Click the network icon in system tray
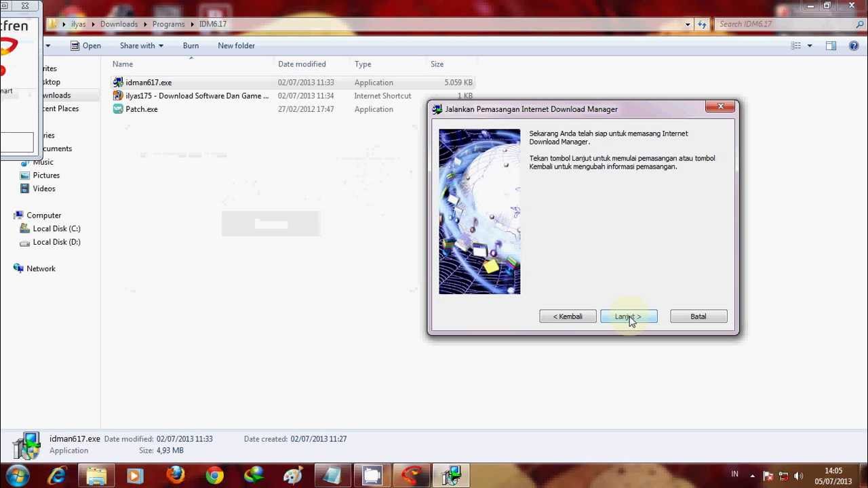This screenshot has width=868, height=488. click(x=783, y=476)
